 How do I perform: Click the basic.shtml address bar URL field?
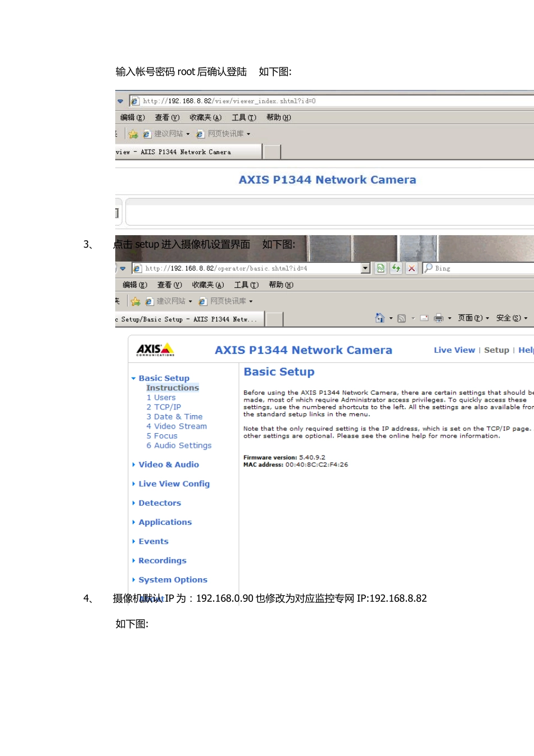click(x=251, y=268)
